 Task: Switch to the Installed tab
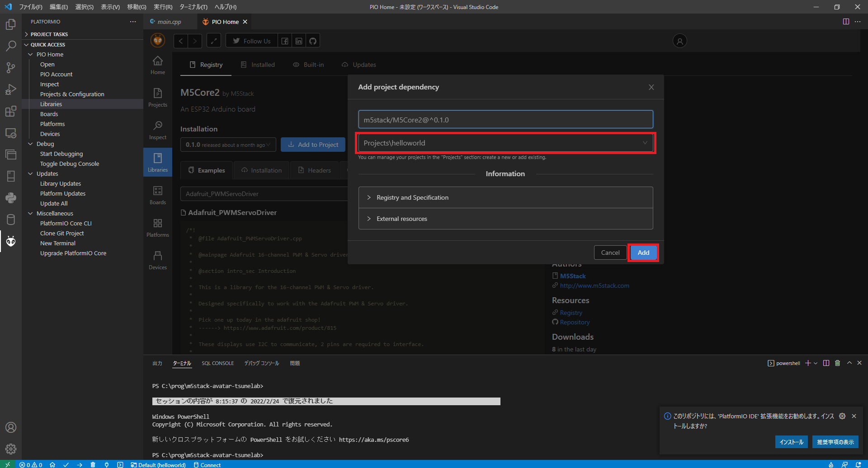(262, 65)
